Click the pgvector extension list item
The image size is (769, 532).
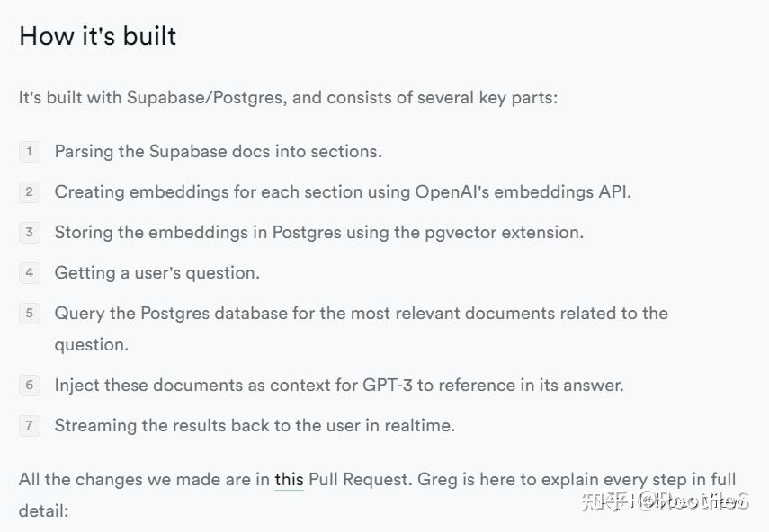click(x=318, y=232)
